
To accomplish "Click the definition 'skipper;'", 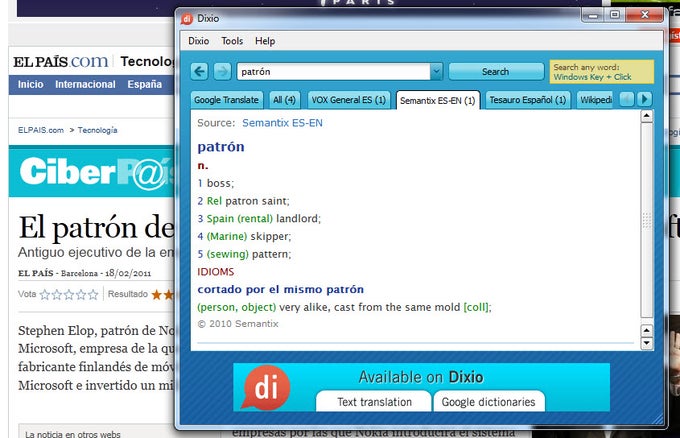I will click(271, 237).
